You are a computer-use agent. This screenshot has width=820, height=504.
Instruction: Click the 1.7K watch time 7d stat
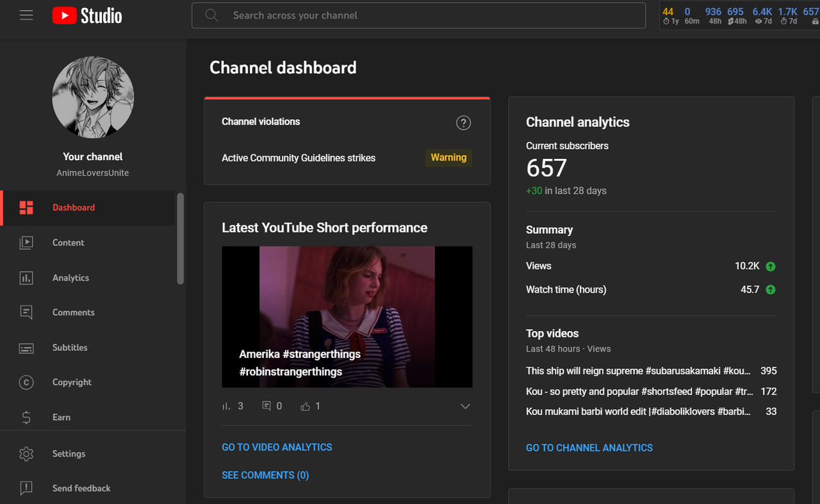[x=788, y=15]
